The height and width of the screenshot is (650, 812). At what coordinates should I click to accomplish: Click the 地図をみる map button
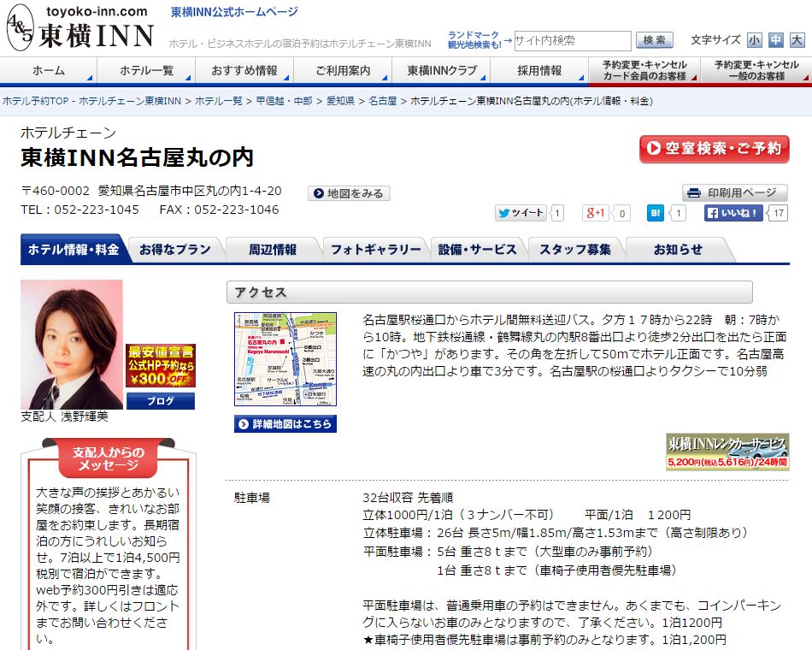349,193
